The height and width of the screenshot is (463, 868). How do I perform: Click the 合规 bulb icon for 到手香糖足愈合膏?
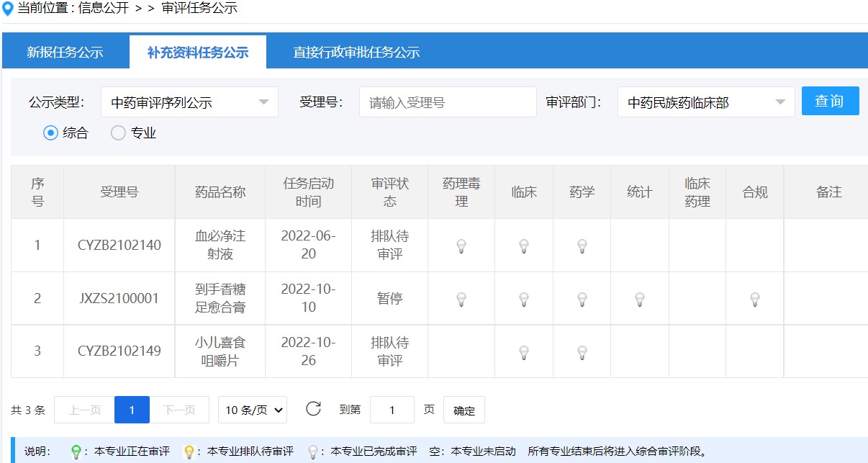(x=754, y=298)
